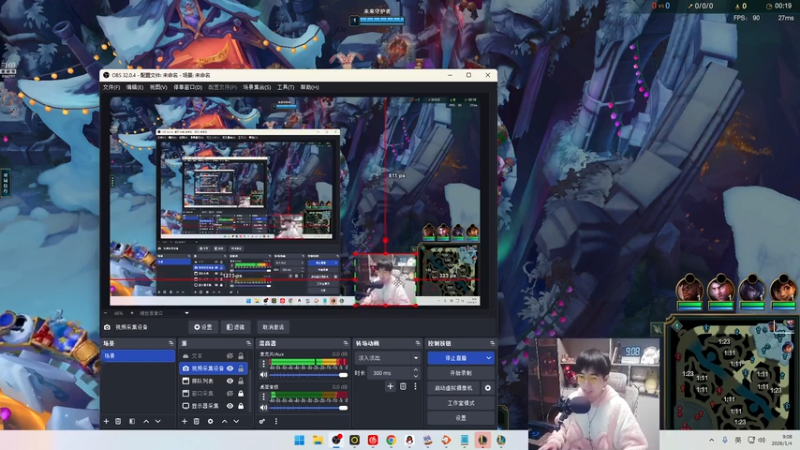Open transition properties dots menu
Viewport: 800px width, 450px height.
click(415, 386)
